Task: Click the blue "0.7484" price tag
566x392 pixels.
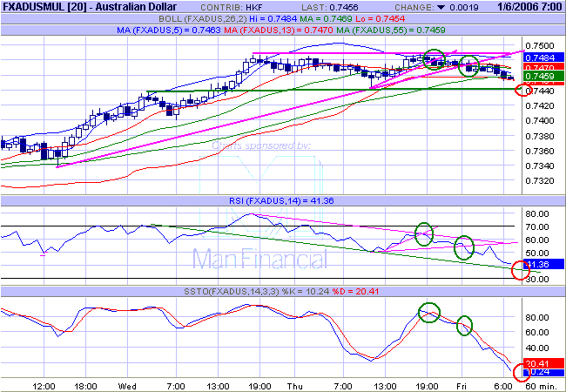Action: [544, 57]
